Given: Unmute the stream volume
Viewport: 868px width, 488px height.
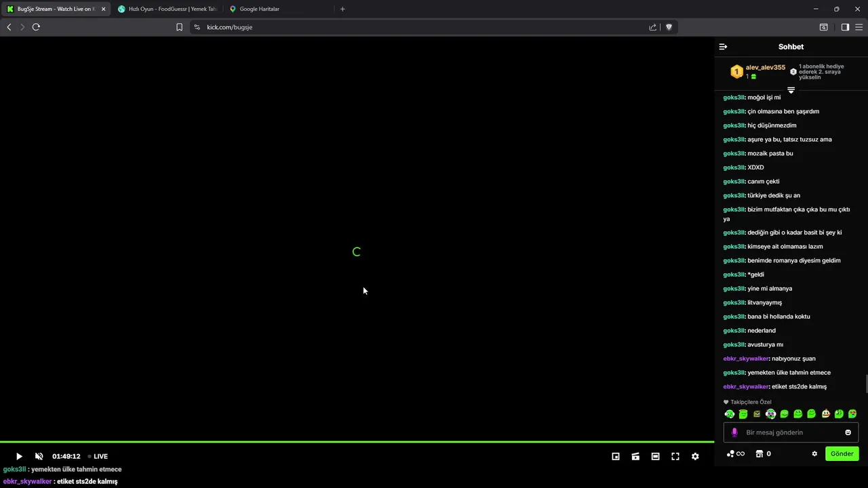Looking at the screenshot, I should 39,457.
